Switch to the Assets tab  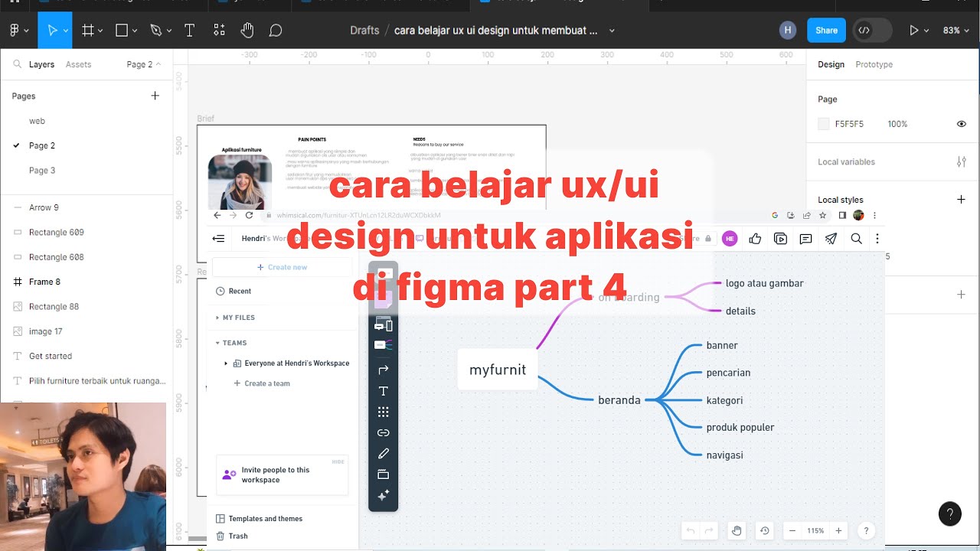78,64
